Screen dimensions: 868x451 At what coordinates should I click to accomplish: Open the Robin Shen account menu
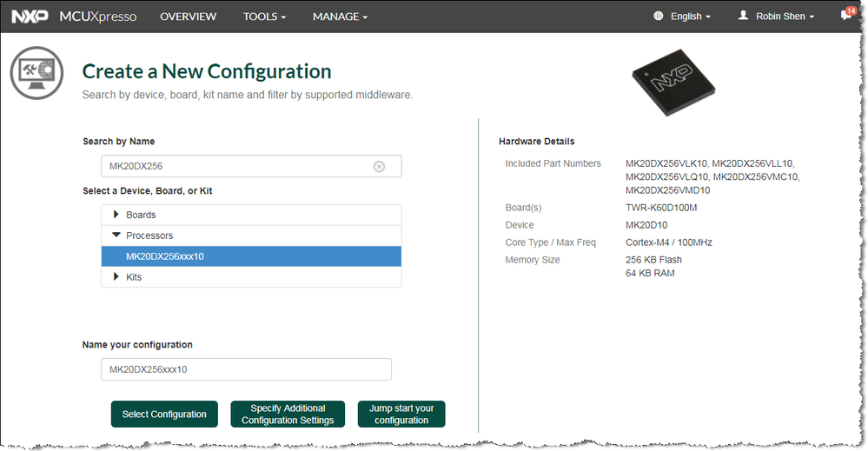click(785, 17)
